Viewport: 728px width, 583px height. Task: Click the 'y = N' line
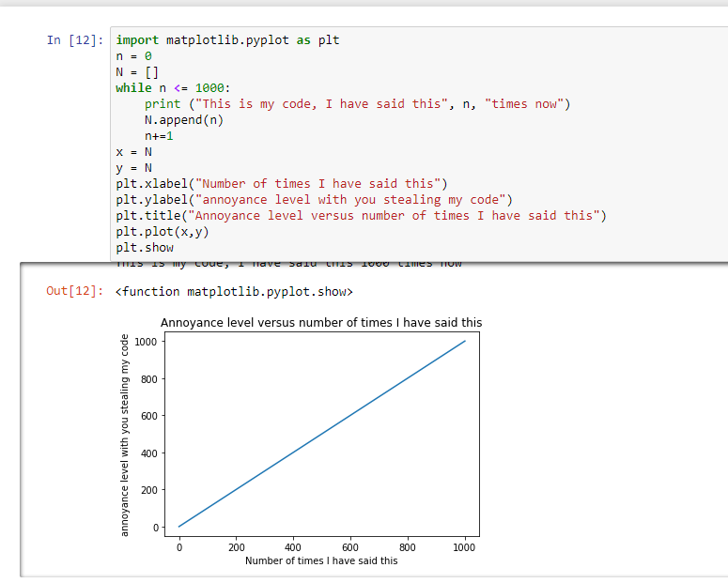tap(133, 168)
